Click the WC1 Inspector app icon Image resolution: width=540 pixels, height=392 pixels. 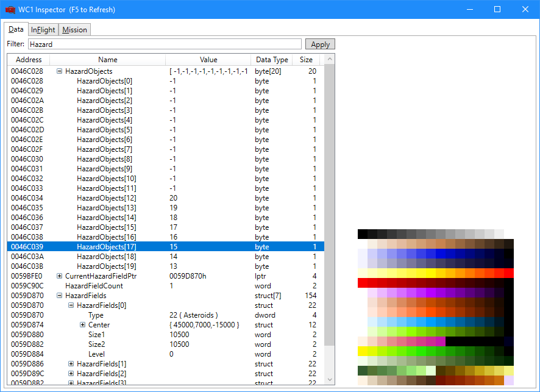10,10
